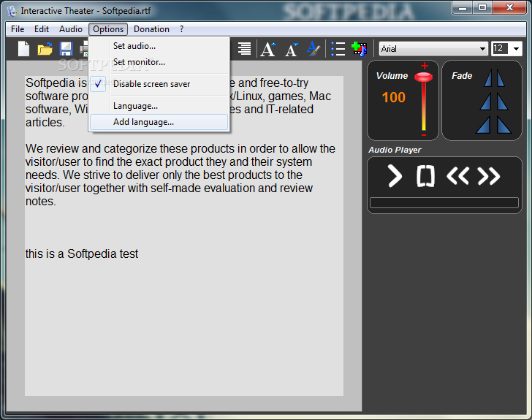Image resolution: width=532 pixels, height=420 pixels.
Task: Open the Donation menu
Action: pos(151,29)
